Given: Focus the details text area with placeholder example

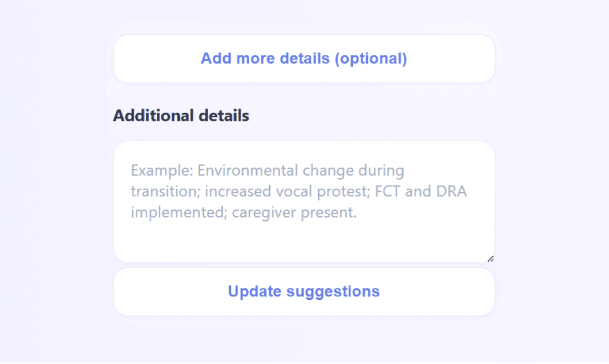Looking at the screenshot, I should [x=304, y=202].
